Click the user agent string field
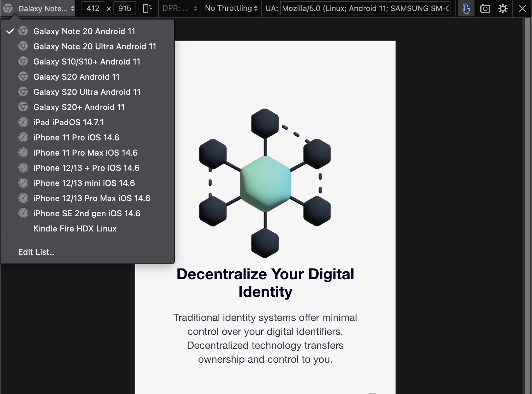 (x=365, y=9)
